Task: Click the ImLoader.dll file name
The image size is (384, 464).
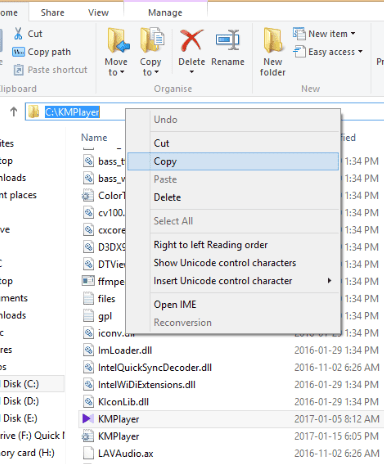Action: 125,350
